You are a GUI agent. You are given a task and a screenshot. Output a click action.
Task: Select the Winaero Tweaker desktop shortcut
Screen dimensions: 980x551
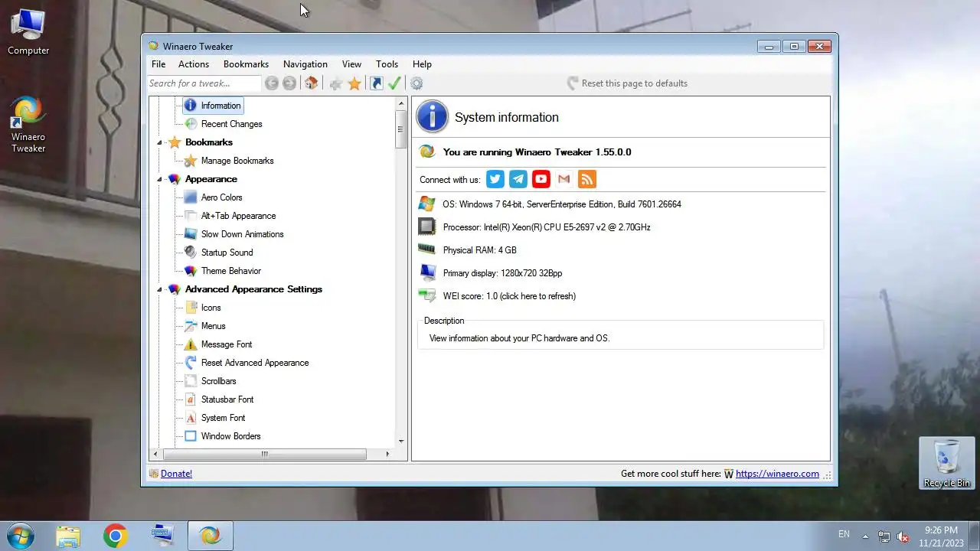coord(28,124)
